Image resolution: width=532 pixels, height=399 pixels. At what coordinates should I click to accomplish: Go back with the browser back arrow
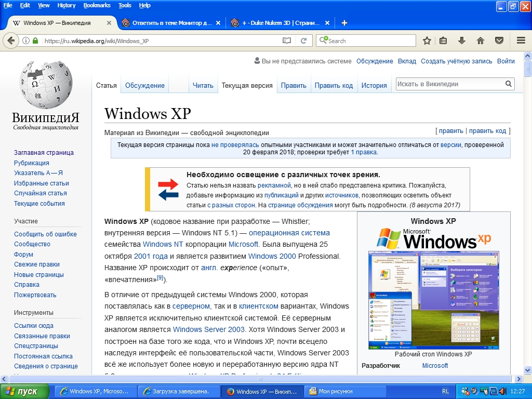tap(11, 41)
